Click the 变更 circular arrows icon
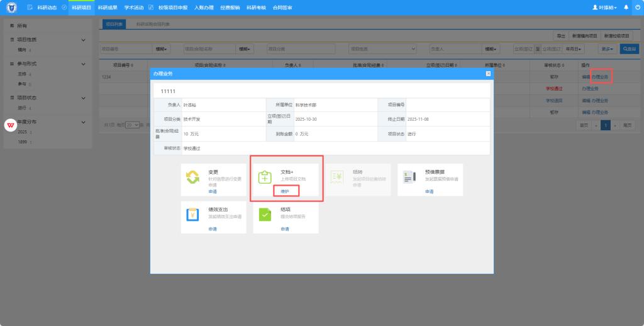This screenshot has width=644, height=326. coord(192,177)
